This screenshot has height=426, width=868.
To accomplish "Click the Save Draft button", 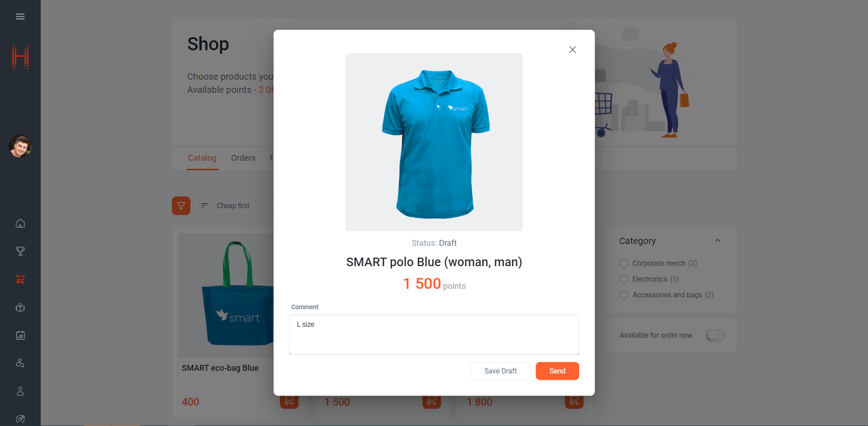I will 500,371.
